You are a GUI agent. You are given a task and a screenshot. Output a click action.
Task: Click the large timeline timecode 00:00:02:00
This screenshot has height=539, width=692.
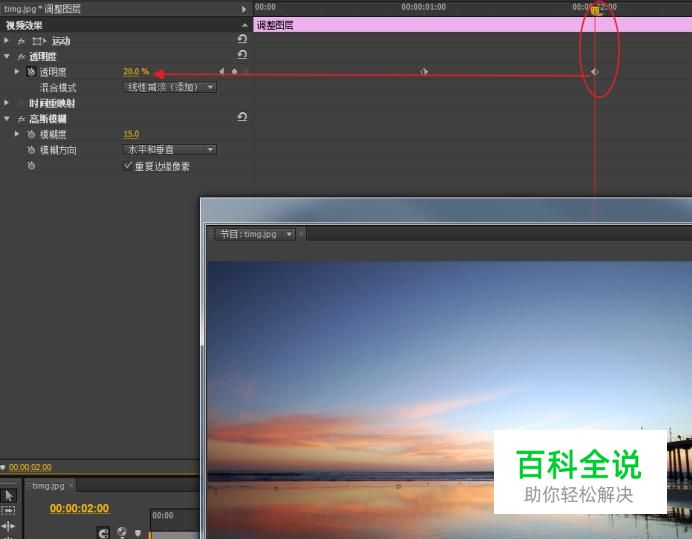pos(79,509)
